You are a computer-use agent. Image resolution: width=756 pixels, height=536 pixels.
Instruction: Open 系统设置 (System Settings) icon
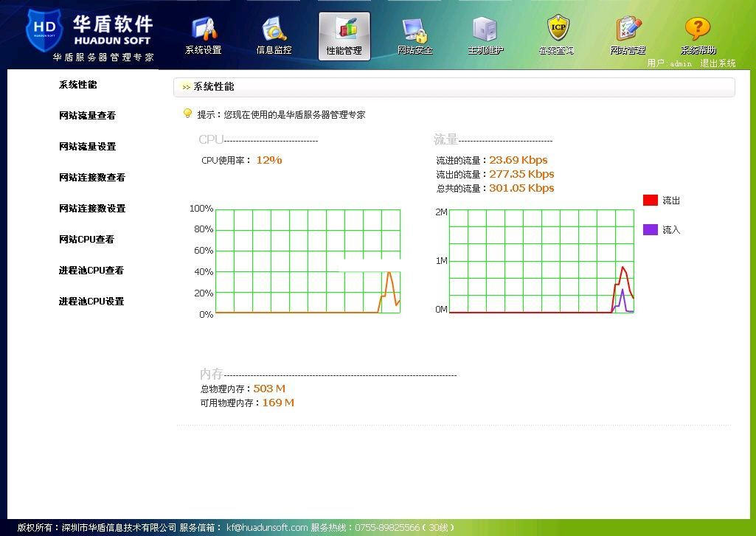coord(204,29)
